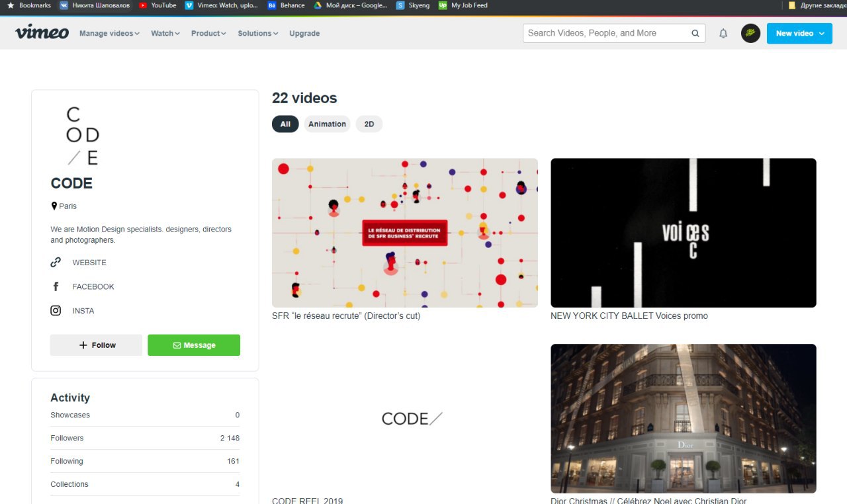Viewport: 847px width, 504px height.
Task: Expand the Watch dropdown menu
Action: [165, 33]
